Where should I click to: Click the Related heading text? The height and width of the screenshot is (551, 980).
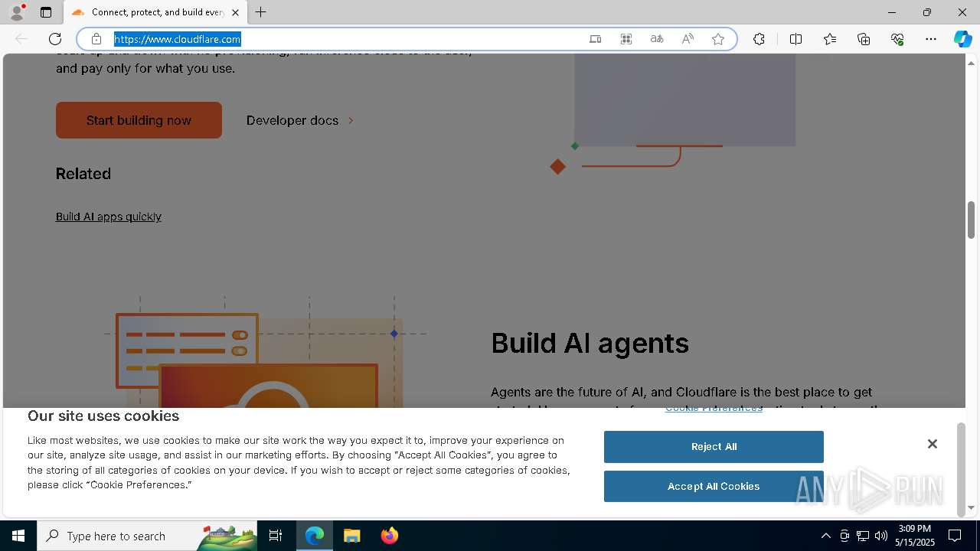[x=83, y=174]
